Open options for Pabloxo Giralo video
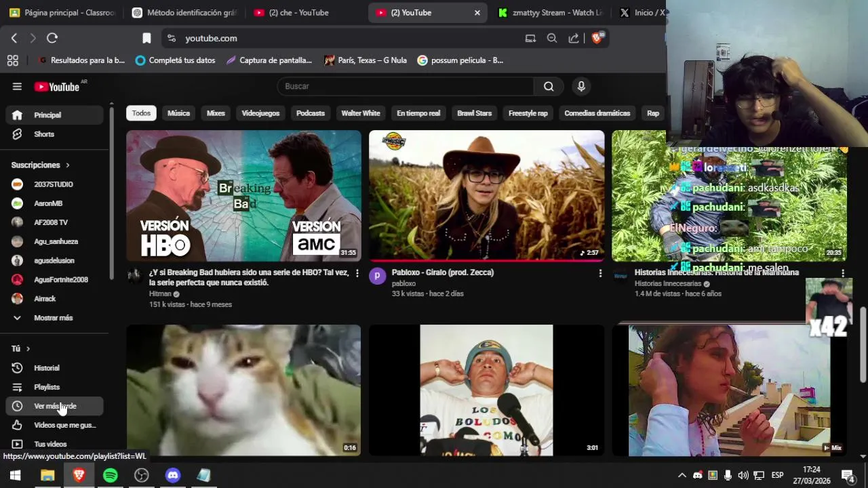 [x=600, y=273]
